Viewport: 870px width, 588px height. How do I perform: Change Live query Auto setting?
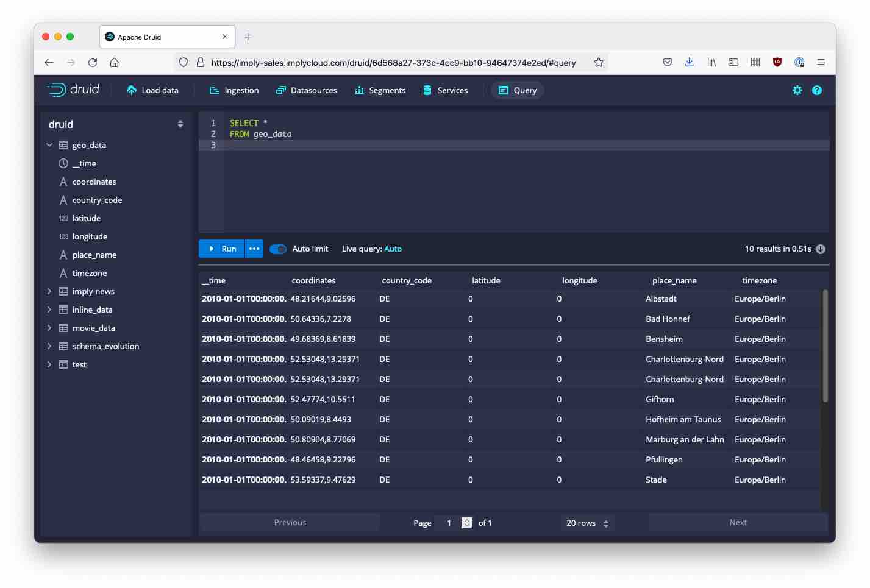click(393, 249)
